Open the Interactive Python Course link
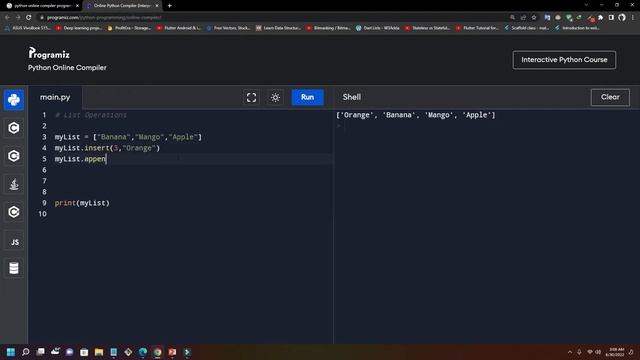The image size is (640, 360). (x=564, y=60)
